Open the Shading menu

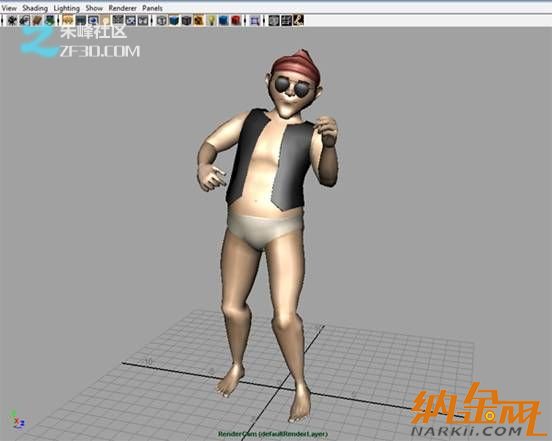click(35, 8)
